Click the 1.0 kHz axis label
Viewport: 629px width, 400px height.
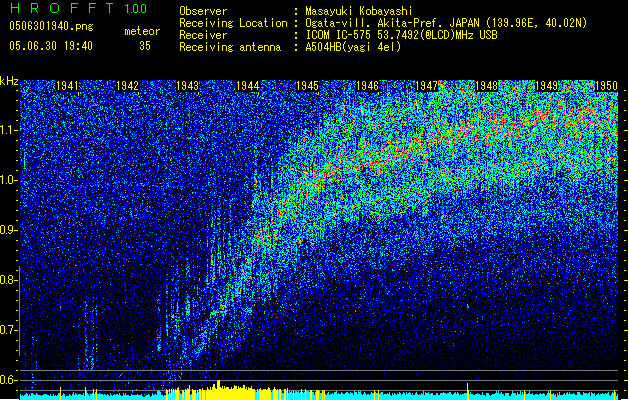click(9, 180)
